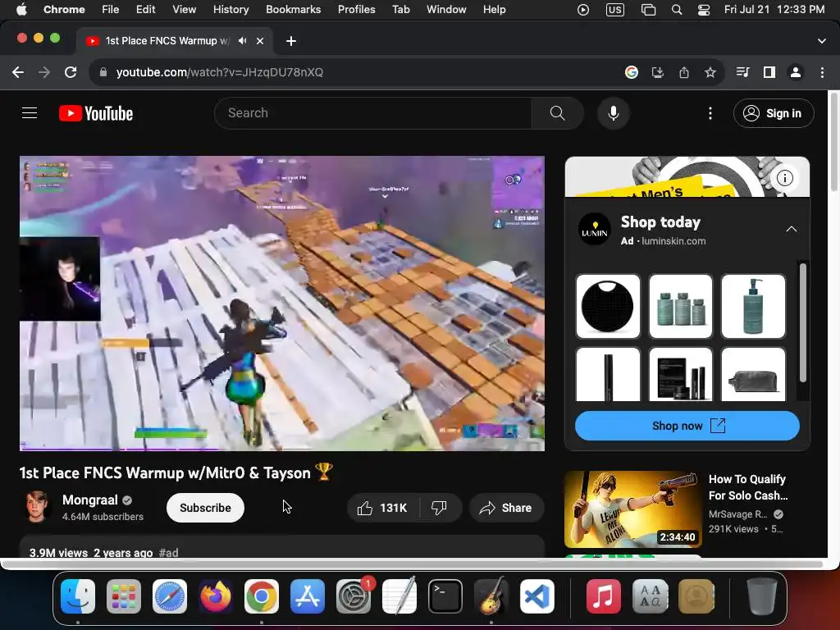Open the Profiles menu
The width and height of the screenshot is (840, 630).
(x=356, y=10)
